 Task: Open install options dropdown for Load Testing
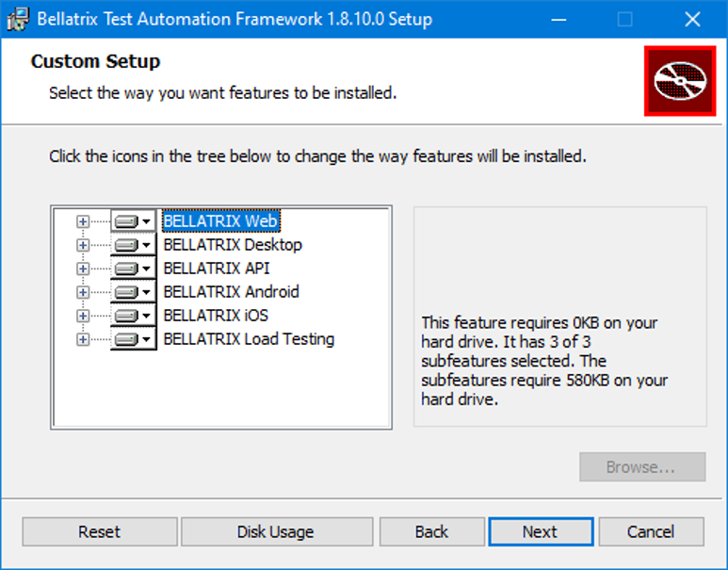tap(133, 339)
